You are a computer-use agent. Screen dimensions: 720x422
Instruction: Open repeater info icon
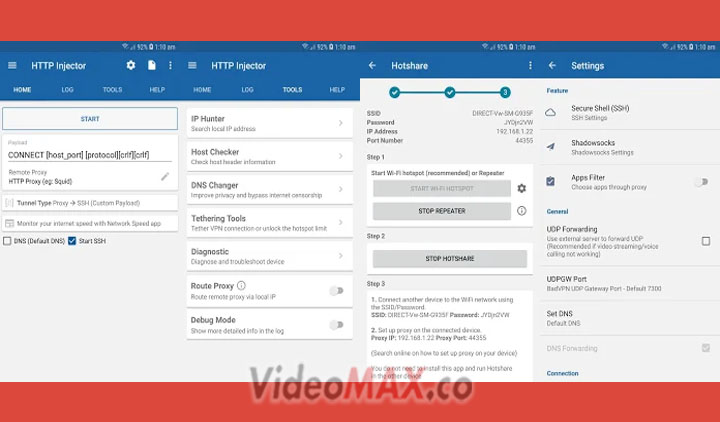pos(522,211)
